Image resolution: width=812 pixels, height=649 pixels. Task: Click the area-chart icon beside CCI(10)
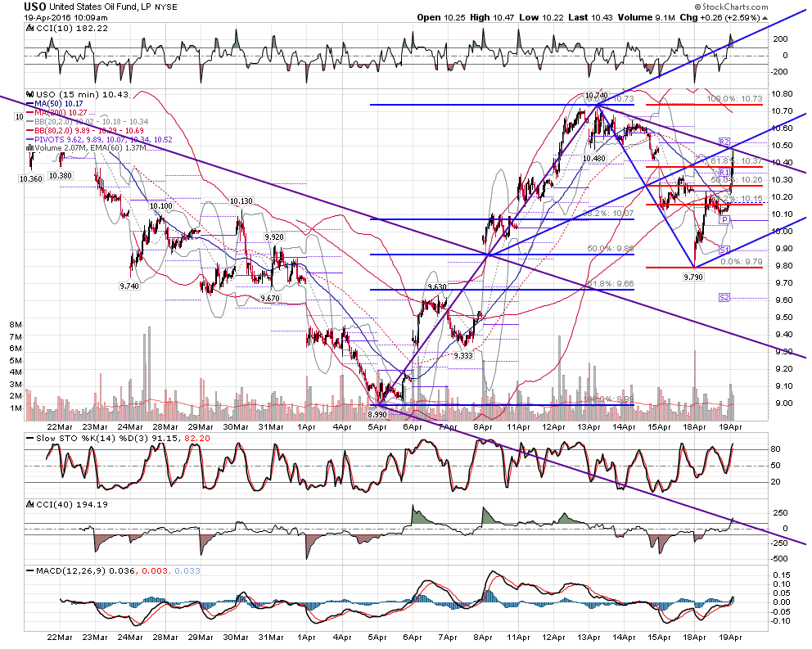30,28
